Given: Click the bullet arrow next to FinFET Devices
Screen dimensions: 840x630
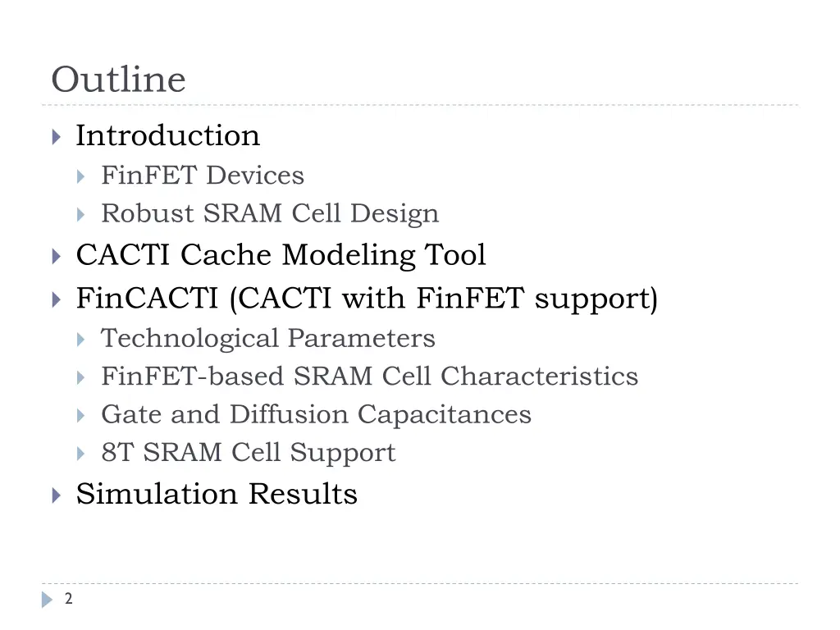Looking at the screenshot, I should click(81, 177).
